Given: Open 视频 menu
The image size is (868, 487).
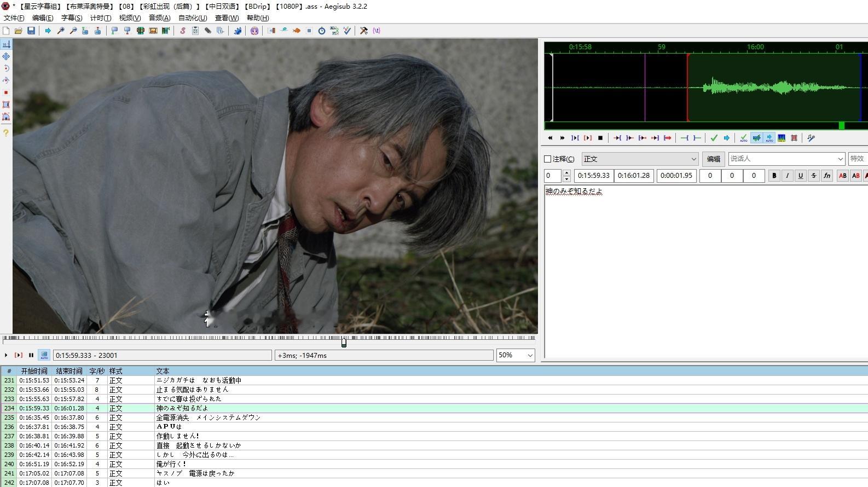Looking at the screenshot, I should click(x=130, y=18).
